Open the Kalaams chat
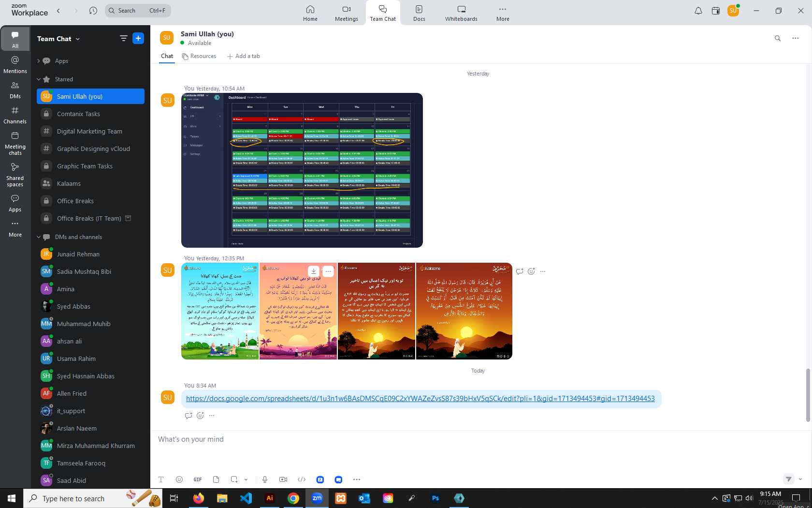This screenshot has width=812, height=508. tap(90, 184)
